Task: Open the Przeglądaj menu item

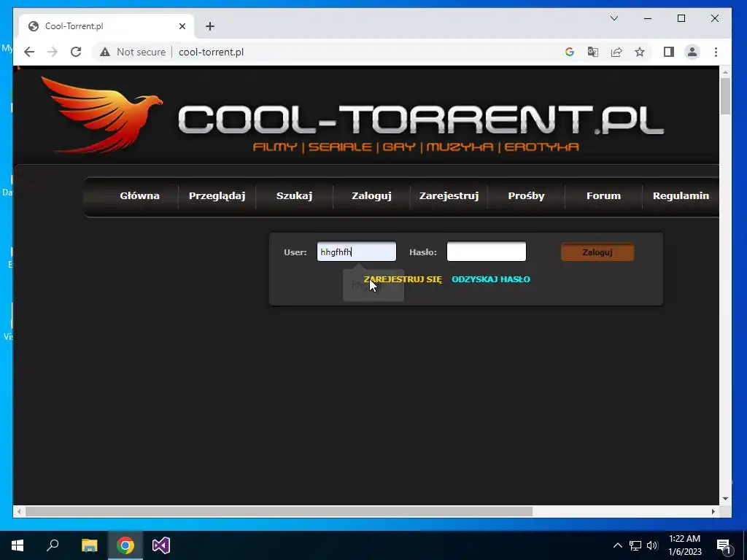Action: pos(217,195)
